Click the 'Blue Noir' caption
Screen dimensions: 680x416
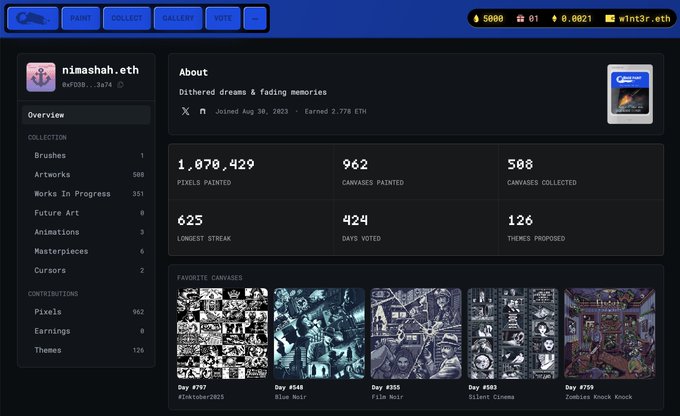290,397
